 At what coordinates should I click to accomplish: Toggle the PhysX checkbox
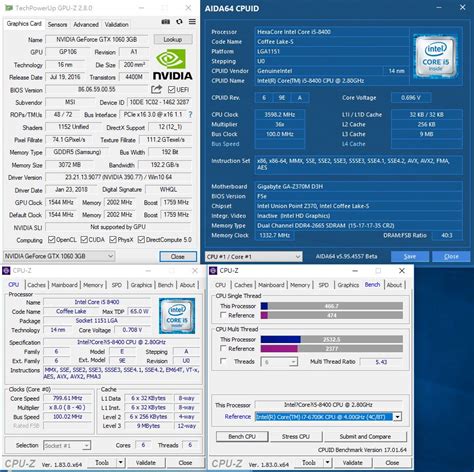(113, 240)
